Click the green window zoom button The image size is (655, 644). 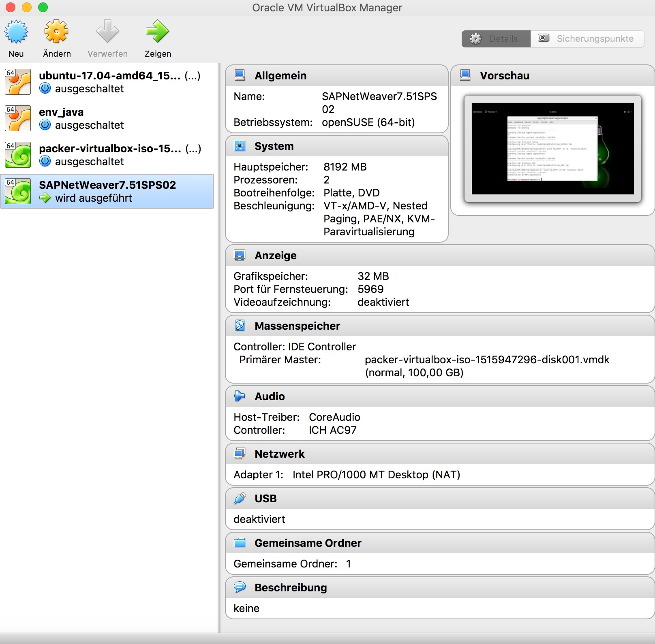click(x=43, y=7)
